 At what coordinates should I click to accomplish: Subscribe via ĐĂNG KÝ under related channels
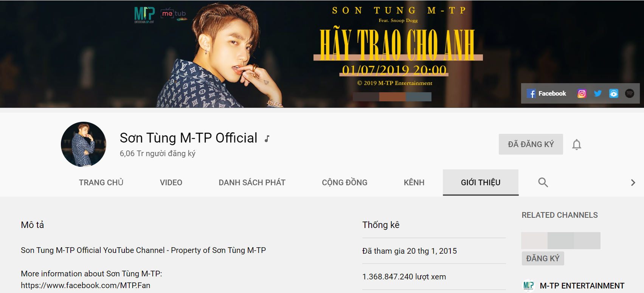[x=543, y=258]
